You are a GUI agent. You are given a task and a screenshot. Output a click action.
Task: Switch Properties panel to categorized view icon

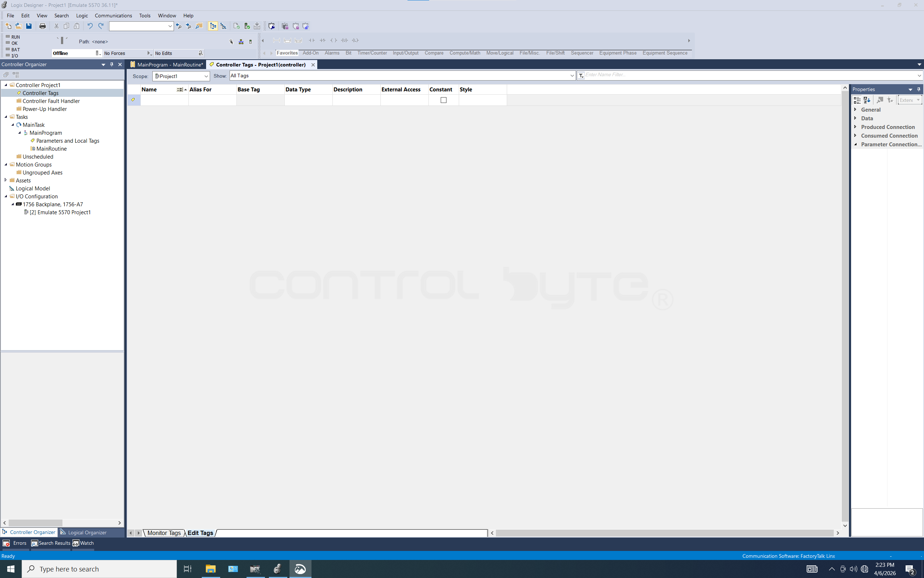[x=857, y=100]
